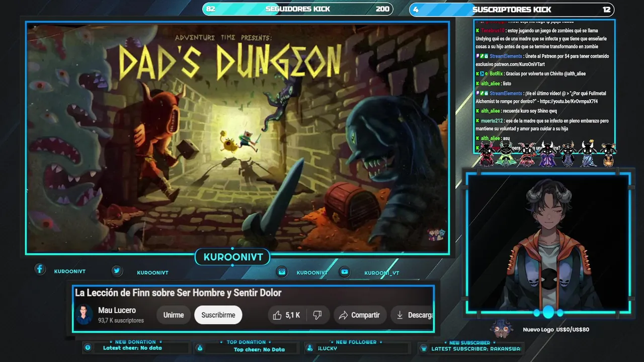
Task: Click the coin icon beside Latest cheer
Action: (88, 347)
